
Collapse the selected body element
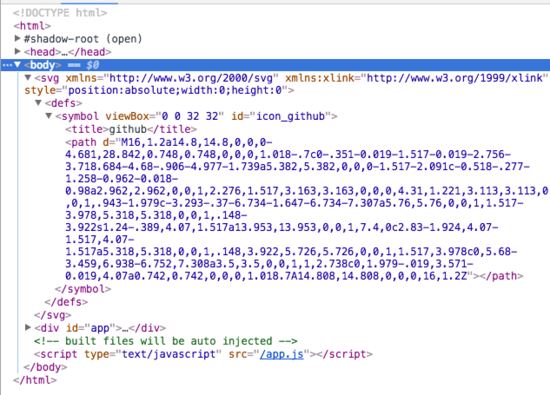pos(17,65)
